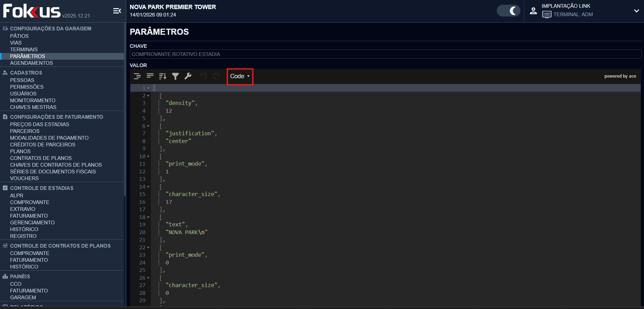The image size is (644, 309).
Task: Fold the code block at line 10
Action: click(148, 157)
